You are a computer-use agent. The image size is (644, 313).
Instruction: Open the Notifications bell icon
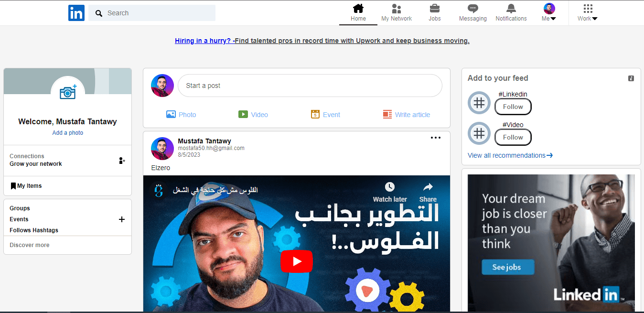coord(511,9)
